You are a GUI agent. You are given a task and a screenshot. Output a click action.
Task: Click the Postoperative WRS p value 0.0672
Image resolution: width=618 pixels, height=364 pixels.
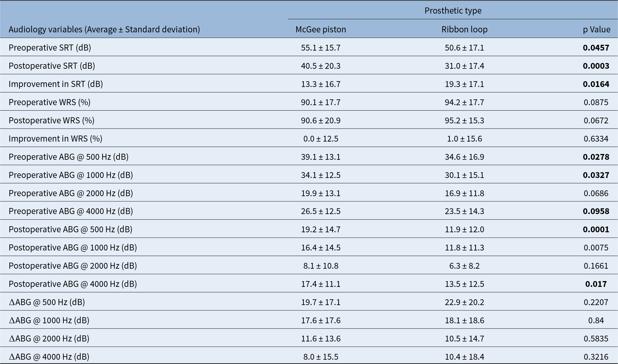[x=596, y=120]
